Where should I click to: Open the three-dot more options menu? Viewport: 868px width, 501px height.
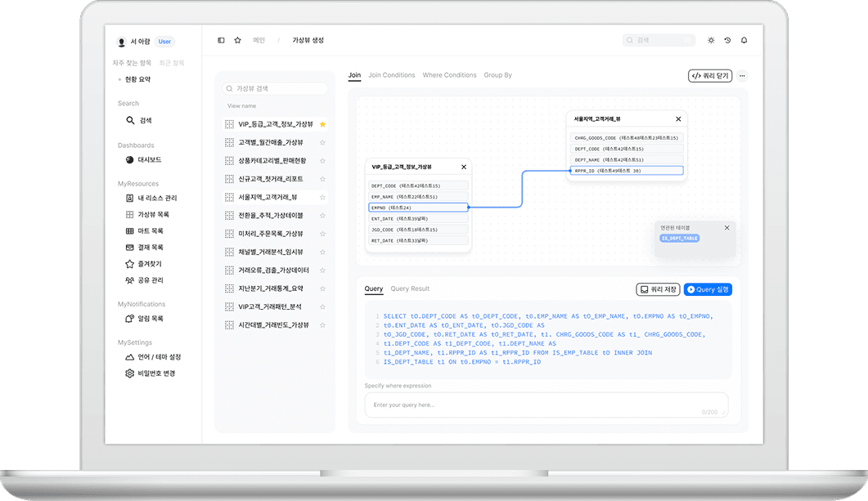742,76
